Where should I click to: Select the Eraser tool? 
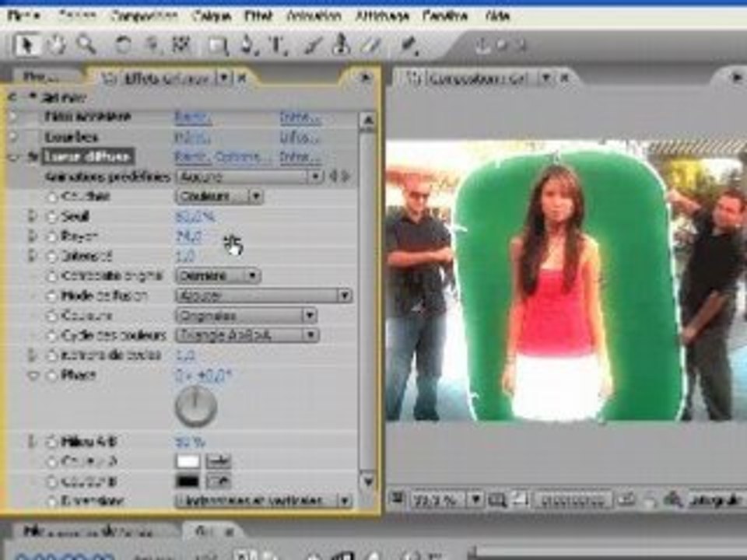point(372,46)
